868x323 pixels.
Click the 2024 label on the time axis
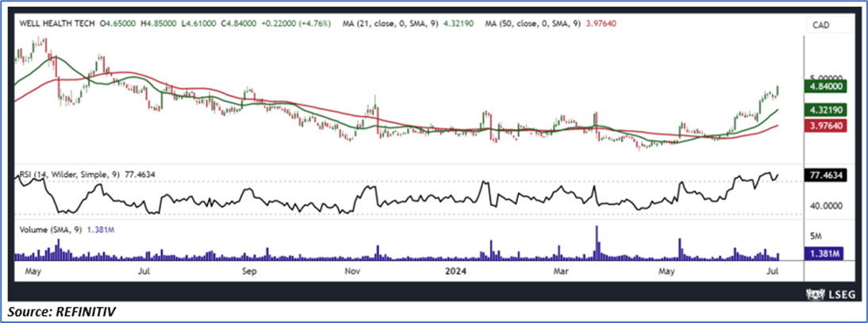pyautogui.click(x=455, y=271)
